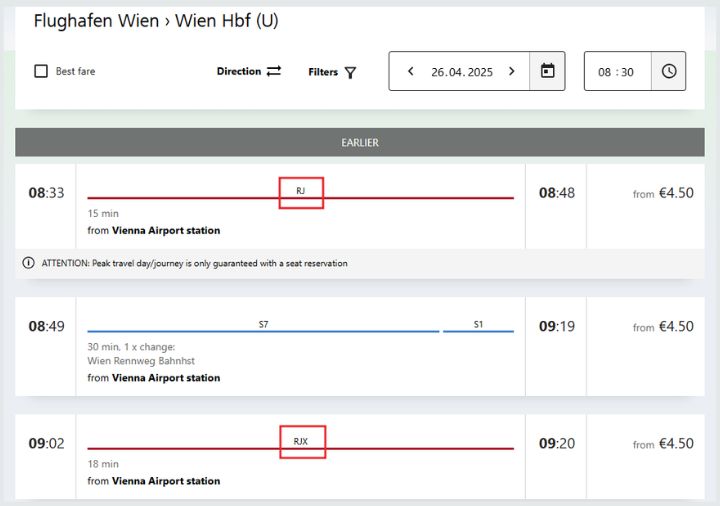
Task: Tick the Best fare checkbox
Action: click(41, 71)
